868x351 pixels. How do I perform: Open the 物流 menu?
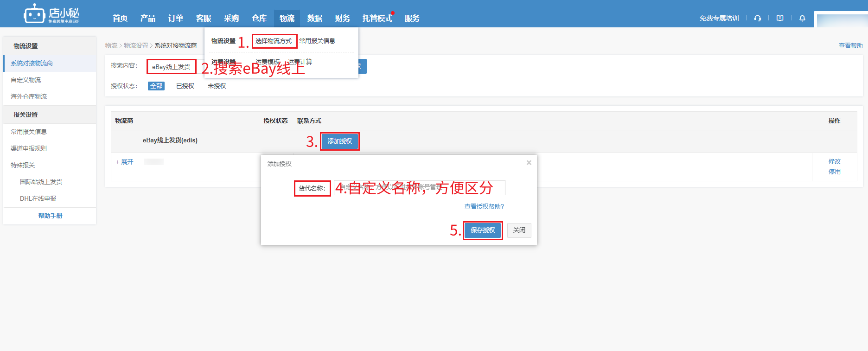287,18
